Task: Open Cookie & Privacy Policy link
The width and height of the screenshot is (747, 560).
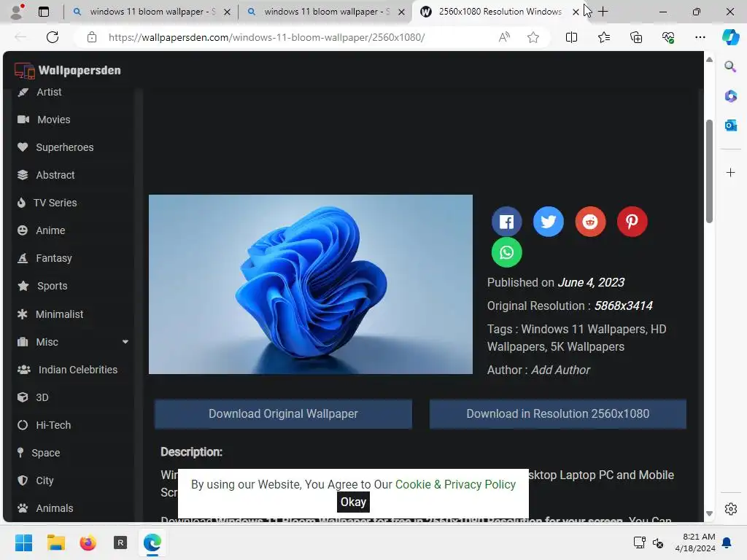Action: tap(455, 484)
